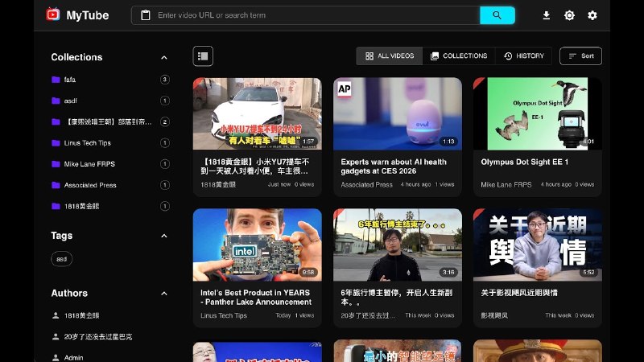The height and width of the screenshot is (362, 644).
Task: Open the asdf collection
Action: click(x=110, y=101)
